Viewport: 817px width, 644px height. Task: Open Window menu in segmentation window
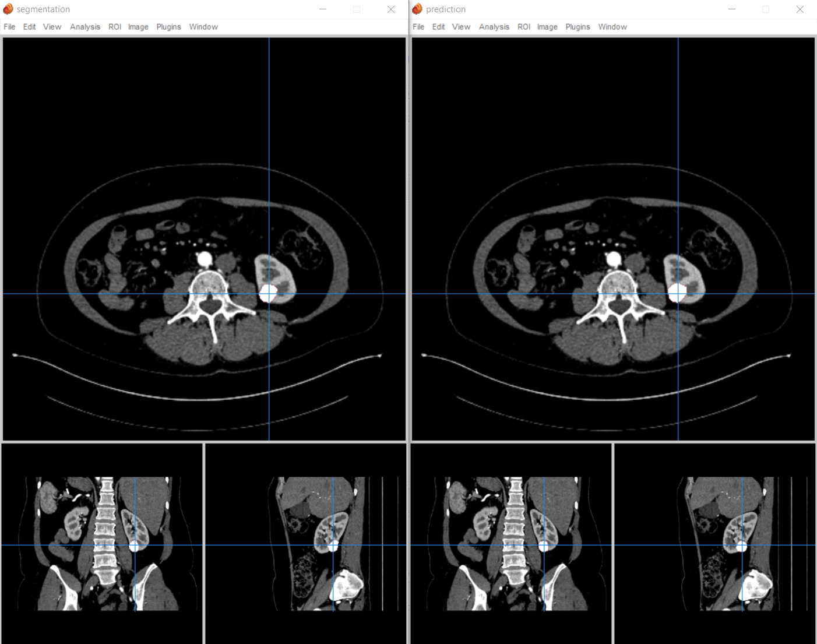pyautogui.click(x=203, y=27)
